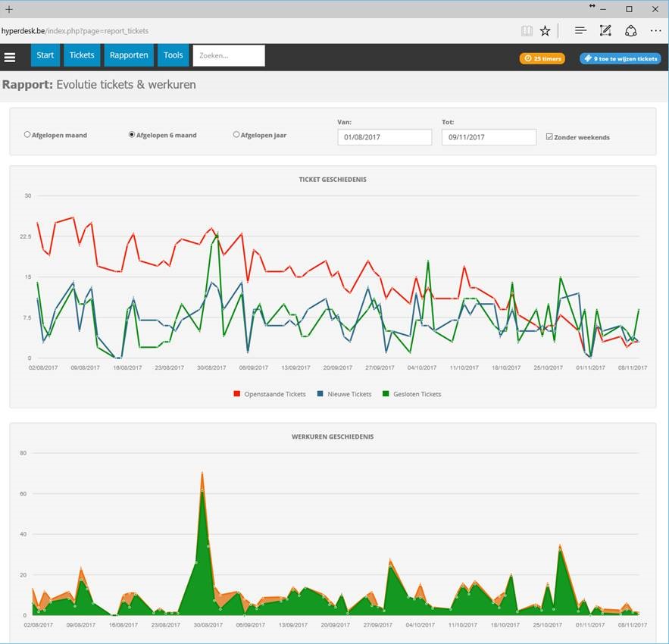The image size is (669, 644).
Task: Click the browser address bar URL
Action: 75,31
